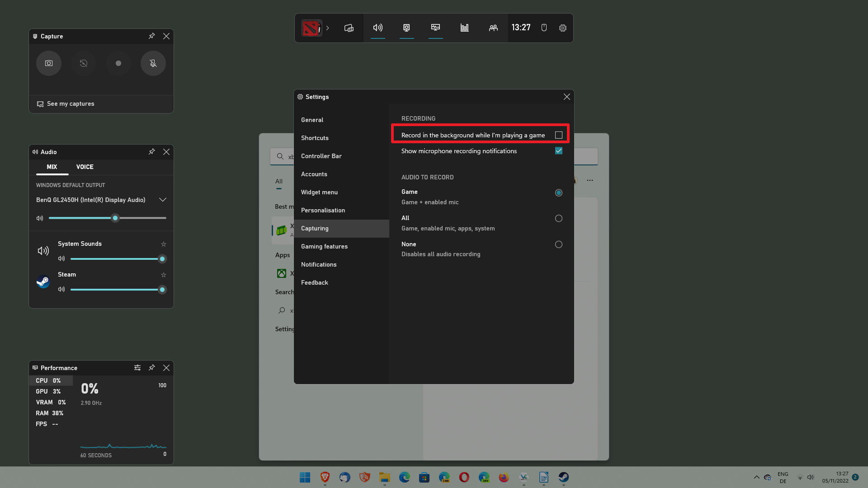
Task: Click the screenshot capture icon
Action: 49,63
